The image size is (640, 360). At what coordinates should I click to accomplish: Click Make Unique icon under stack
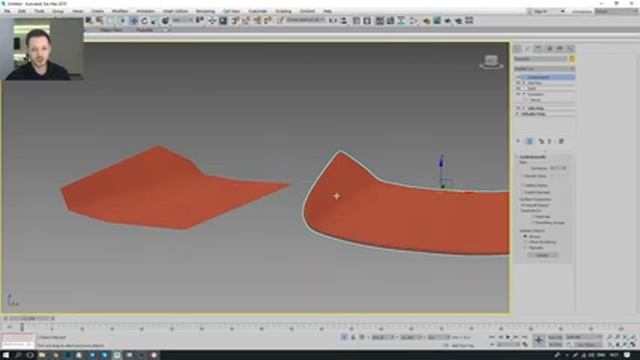pyautogui.click(x=541, y=141)
